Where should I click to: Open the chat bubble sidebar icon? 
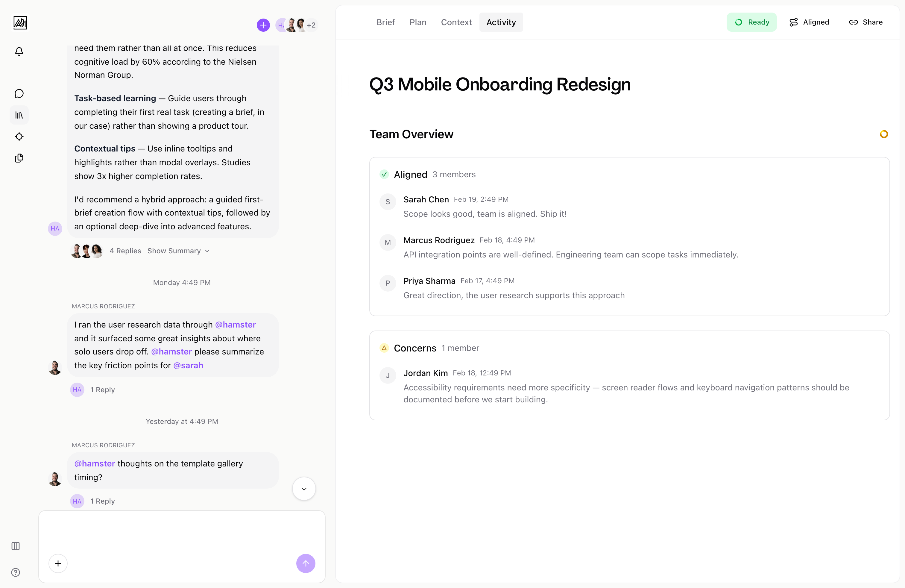coord(19,94)
